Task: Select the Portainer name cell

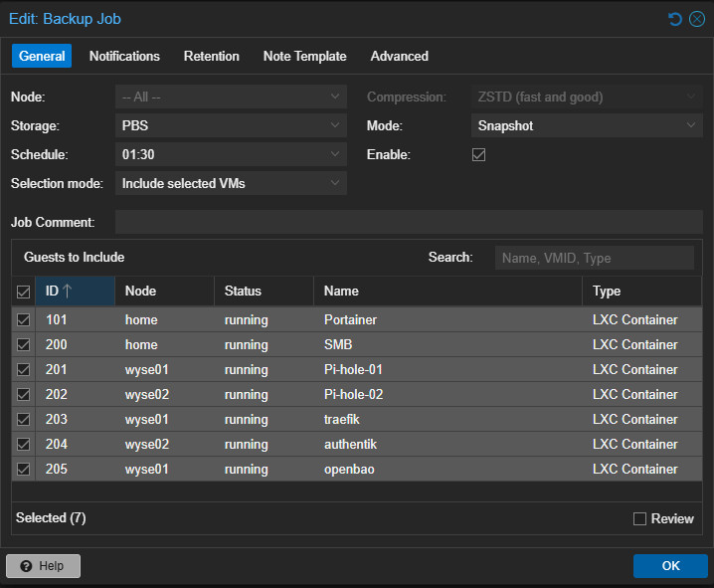Action: [x=448, y=319]
